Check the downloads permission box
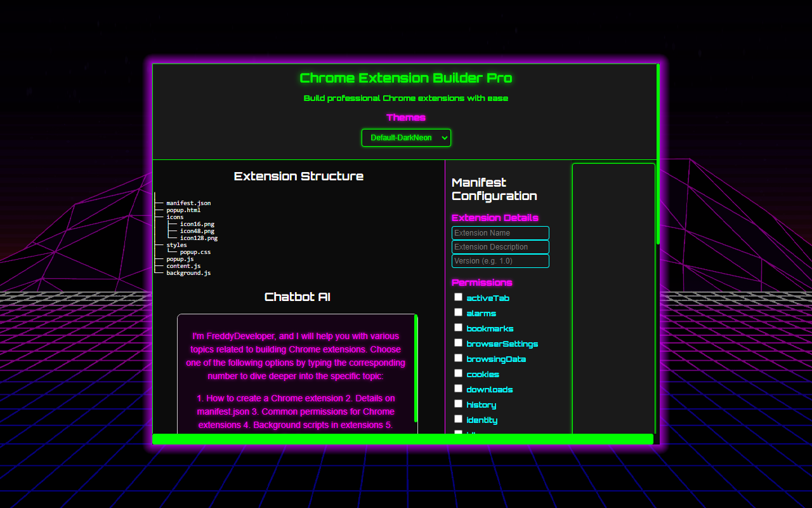This screenshot has width=812, height=508. pyautogui.click(x=458, y=388)
